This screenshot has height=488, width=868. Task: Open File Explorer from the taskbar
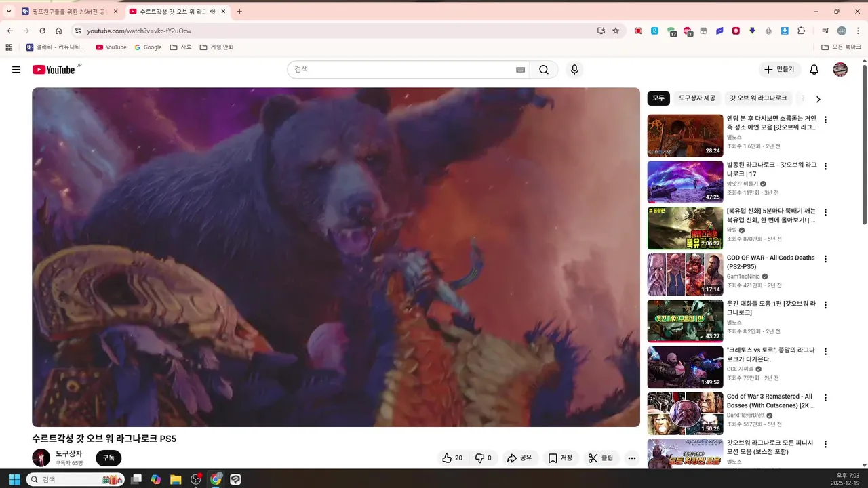pyautogui.click(x=176, y=479)
